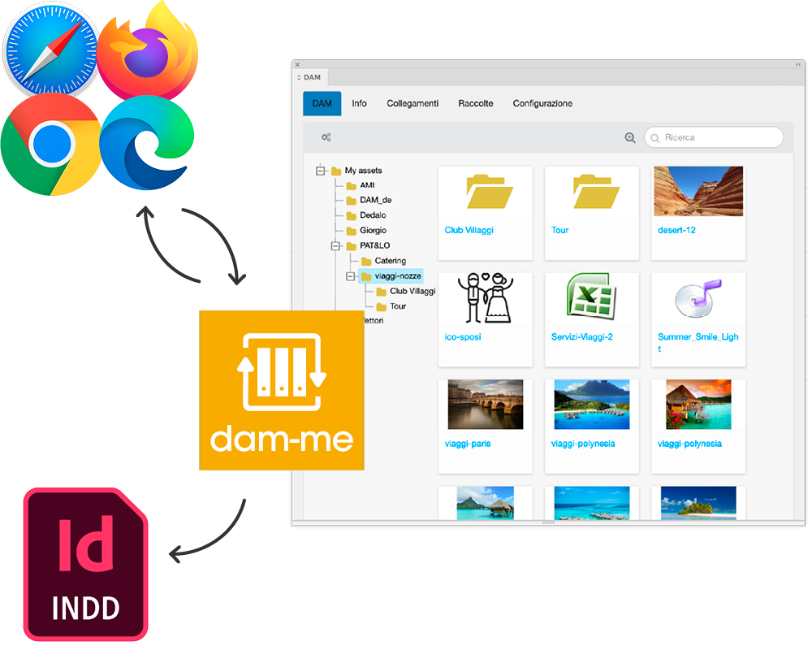The height and width of the screenshot is (650, 812).
Task: Click the dam-me logo tile
Action: pos(282,390)
